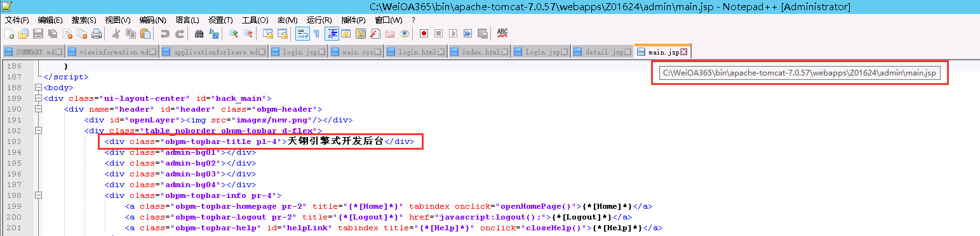Undo the last edit via toolbar

[165, 34]
